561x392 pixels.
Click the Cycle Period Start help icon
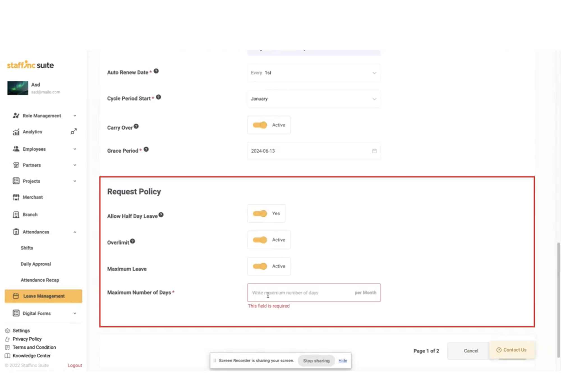(x=158, y=97)
